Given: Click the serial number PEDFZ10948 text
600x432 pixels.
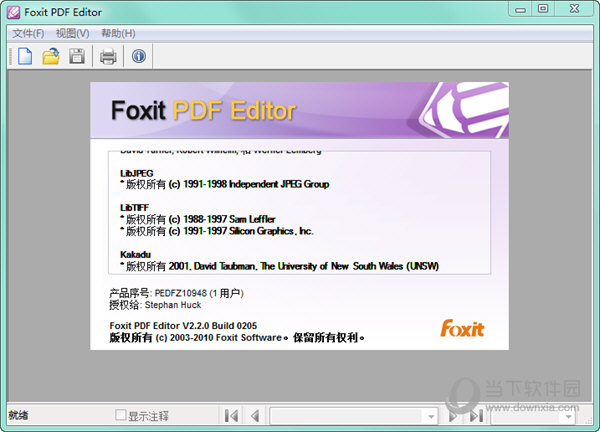Looking at the screenshot, I should point(181,293).
